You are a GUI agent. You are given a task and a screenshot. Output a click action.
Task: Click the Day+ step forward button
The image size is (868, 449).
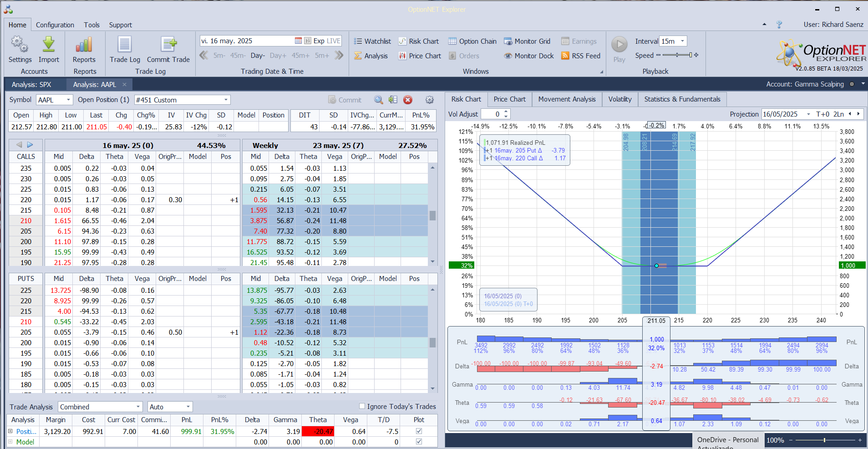click(278, 56)
